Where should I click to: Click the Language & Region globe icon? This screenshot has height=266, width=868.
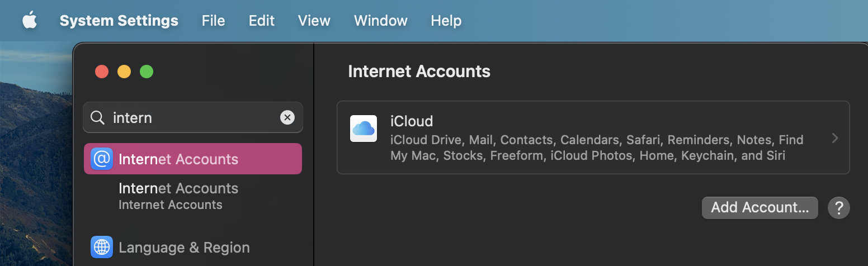tap(102, 247)
